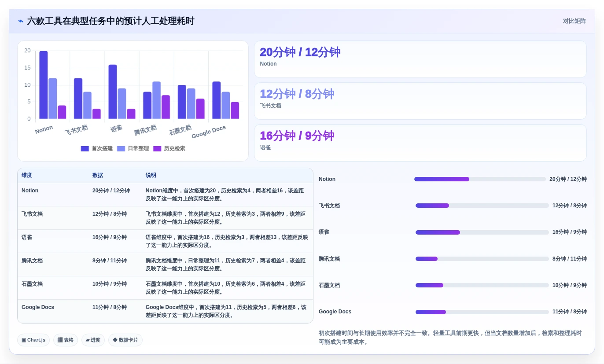This screenshot has height=364, width=604.
Task: Click progress value 10分钟 / 9分钟 for 石墨文档
Action: [570, 285]
